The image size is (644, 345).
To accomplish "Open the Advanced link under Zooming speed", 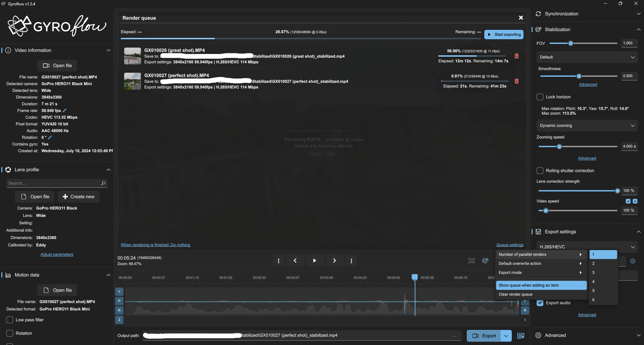I will (587, 158).
